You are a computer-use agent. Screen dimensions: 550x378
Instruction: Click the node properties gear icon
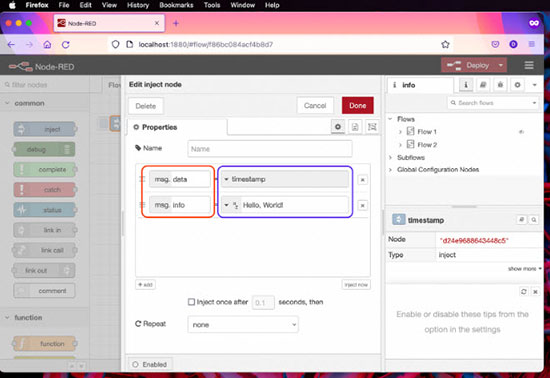337,127
